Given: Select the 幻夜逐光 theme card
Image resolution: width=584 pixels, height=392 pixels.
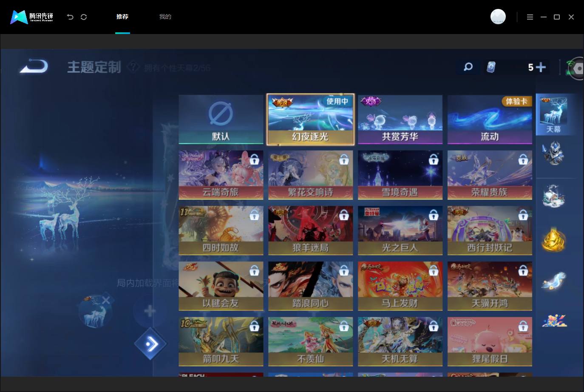Looking at the screenshot, I should point(310,119).
